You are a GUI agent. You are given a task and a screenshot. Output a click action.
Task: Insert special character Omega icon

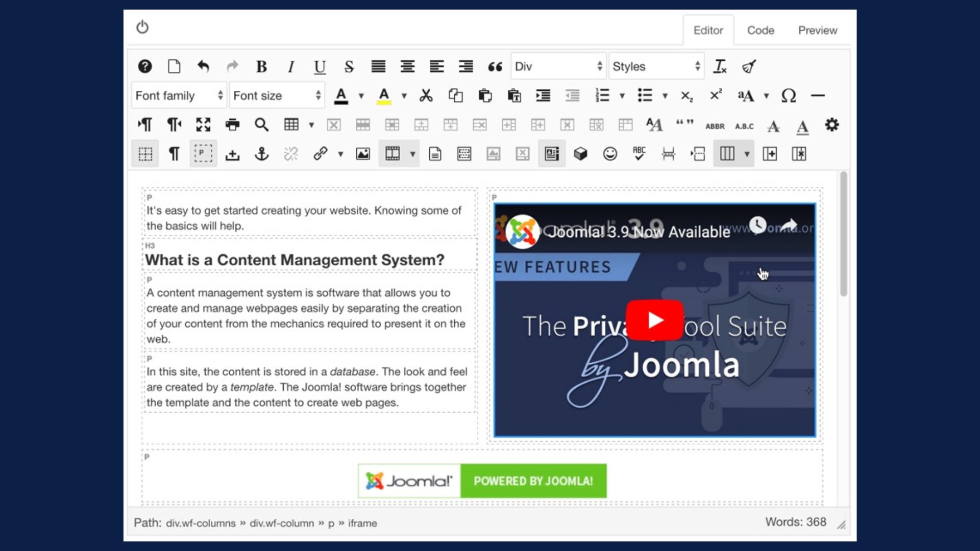pos(789,95)
